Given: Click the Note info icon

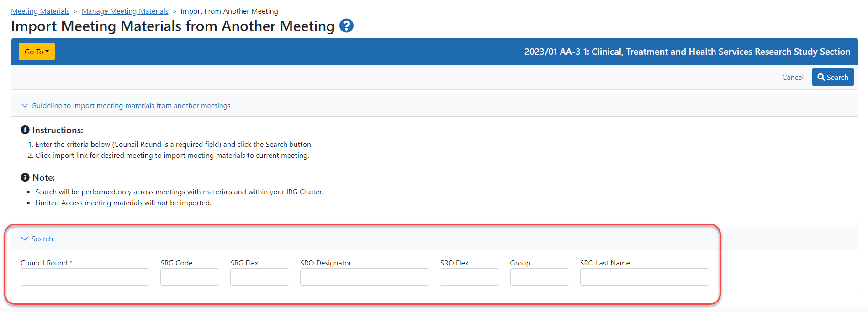Looking at the screenshot, I should (25, 177).
